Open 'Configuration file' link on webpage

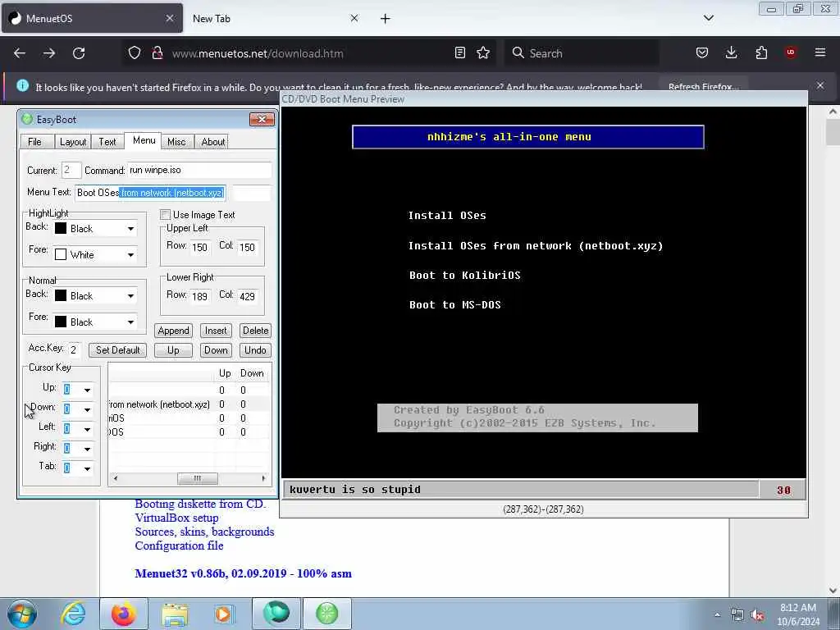click(x=179, y=546)
